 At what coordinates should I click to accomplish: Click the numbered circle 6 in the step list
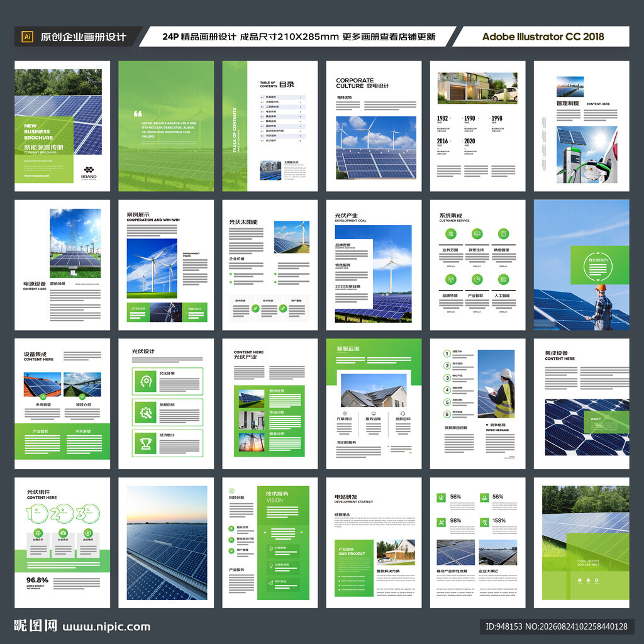(x=447, y=414)
